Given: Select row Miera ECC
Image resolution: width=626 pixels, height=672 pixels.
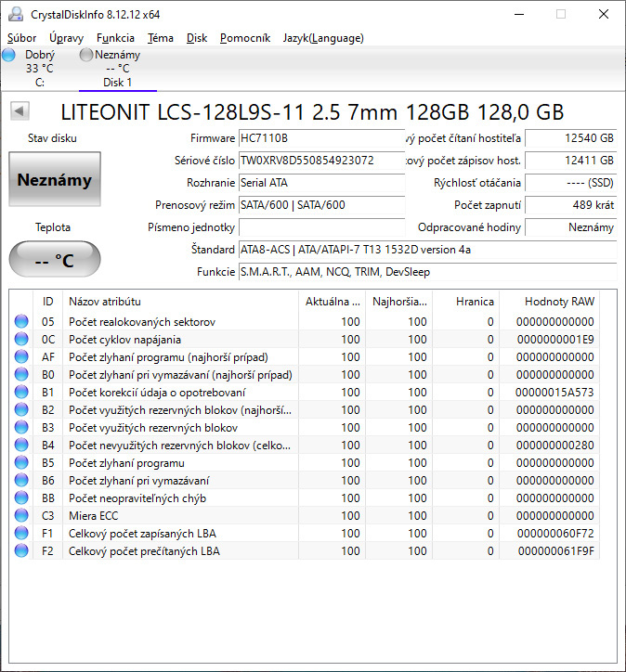Looking at the screenshot, I should pos(305,515).
